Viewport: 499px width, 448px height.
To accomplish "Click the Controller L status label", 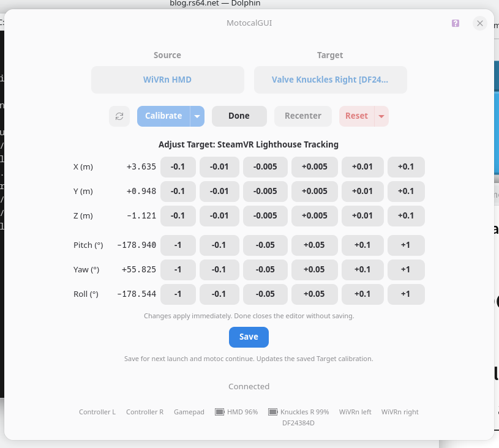I will pyautogui.click(x=97, y=412).
